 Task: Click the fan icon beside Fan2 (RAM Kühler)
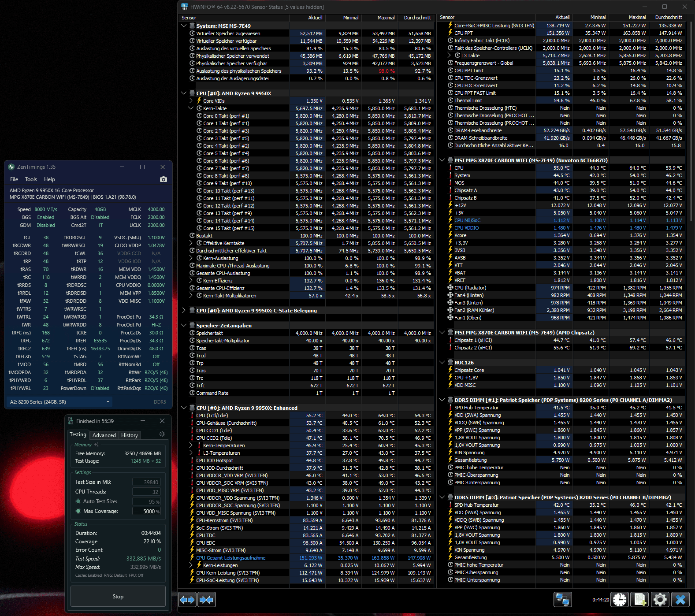pos(450,310)
